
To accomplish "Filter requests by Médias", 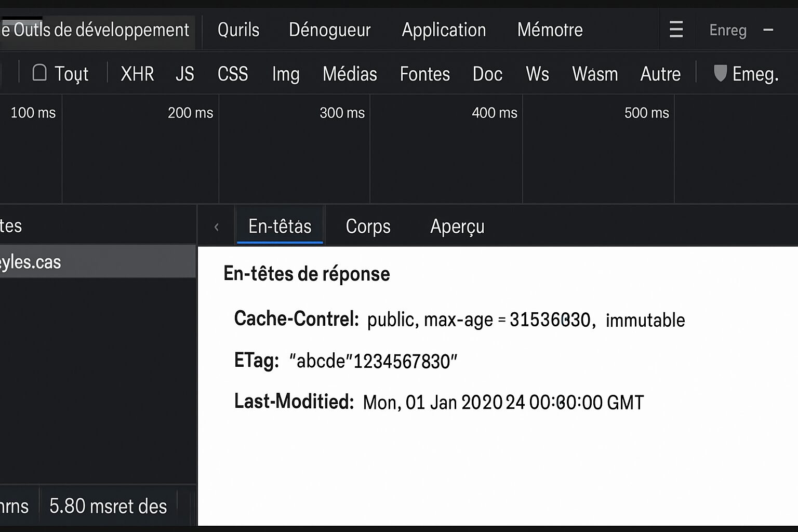I will point(350,74).
